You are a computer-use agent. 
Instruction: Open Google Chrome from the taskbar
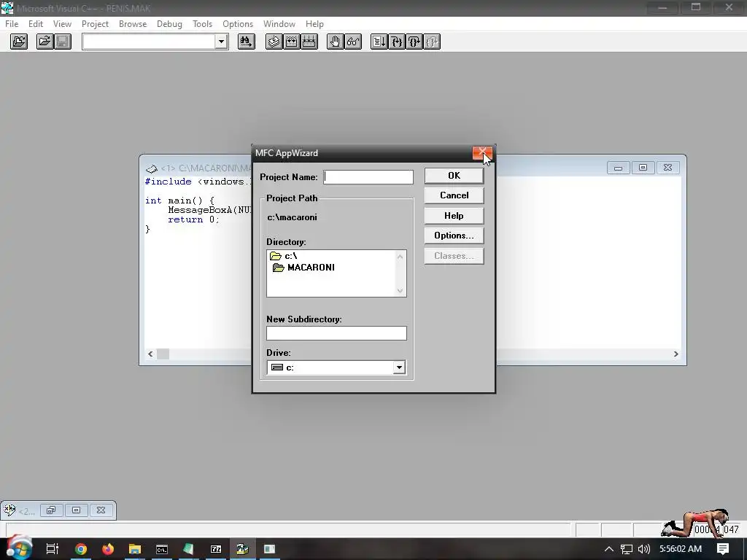point(81,549)
